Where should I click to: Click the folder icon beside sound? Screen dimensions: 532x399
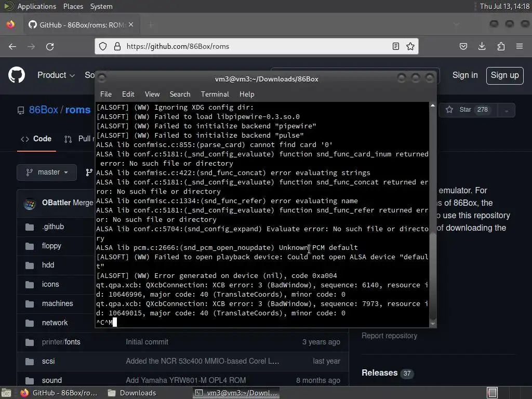[30, 381]
